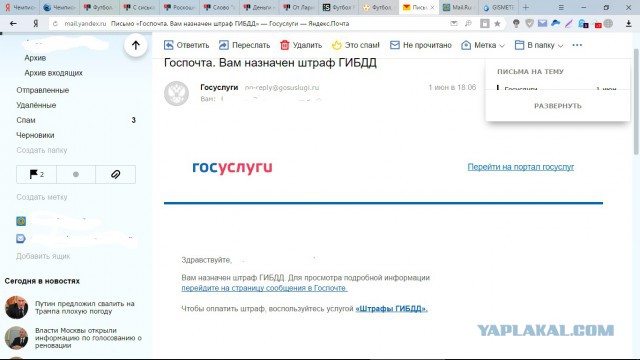Open news about Путин and Трамп weather
The height and width of the screenshot is (360, 640).
pos(85,307)
